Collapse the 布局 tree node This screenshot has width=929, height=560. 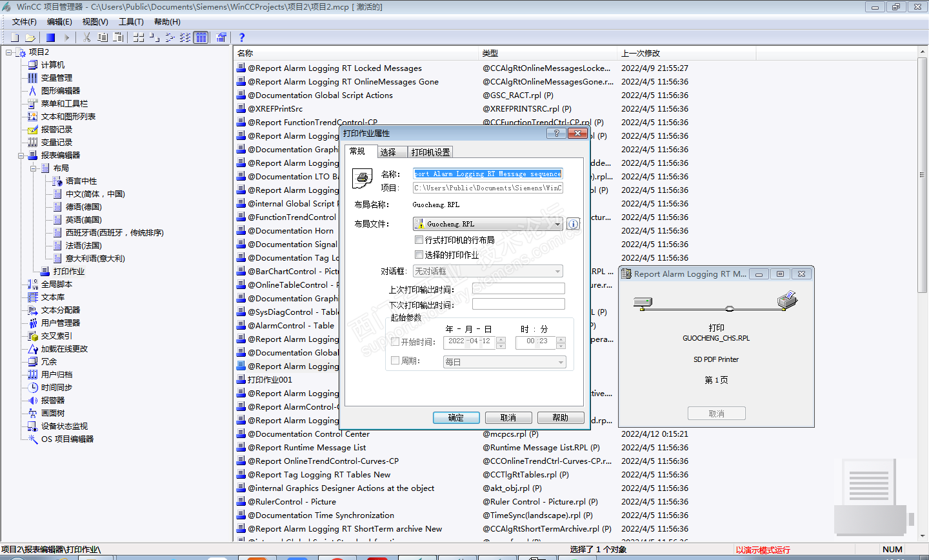click(x=34, y=168)
